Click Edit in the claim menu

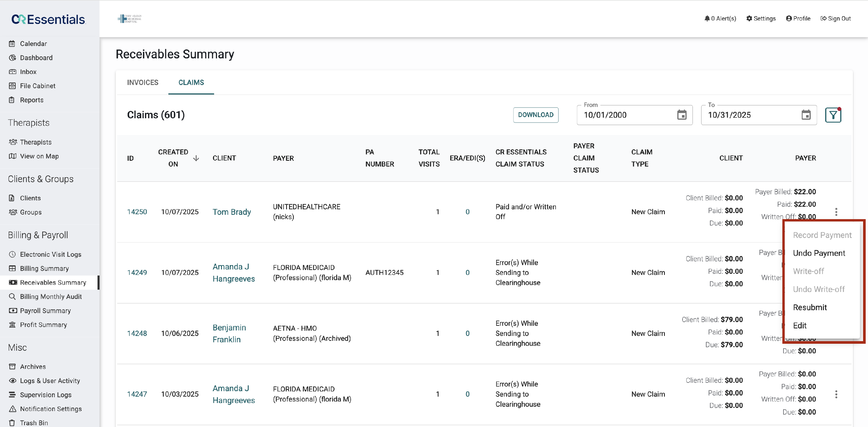(x=800, y=325)
